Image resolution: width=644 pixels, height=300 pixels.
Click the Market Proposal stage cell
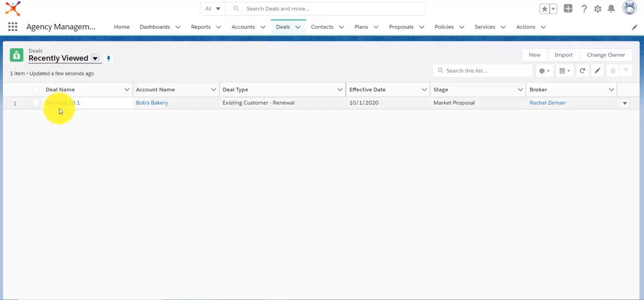(x=454, y=103)
